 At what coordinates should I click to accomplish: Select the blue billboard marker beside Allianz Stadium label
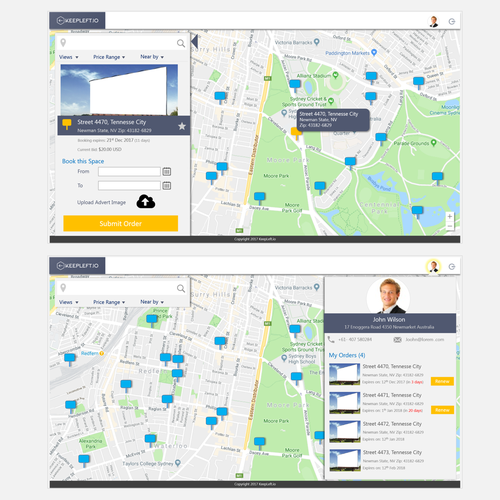[x=295, y=86]
